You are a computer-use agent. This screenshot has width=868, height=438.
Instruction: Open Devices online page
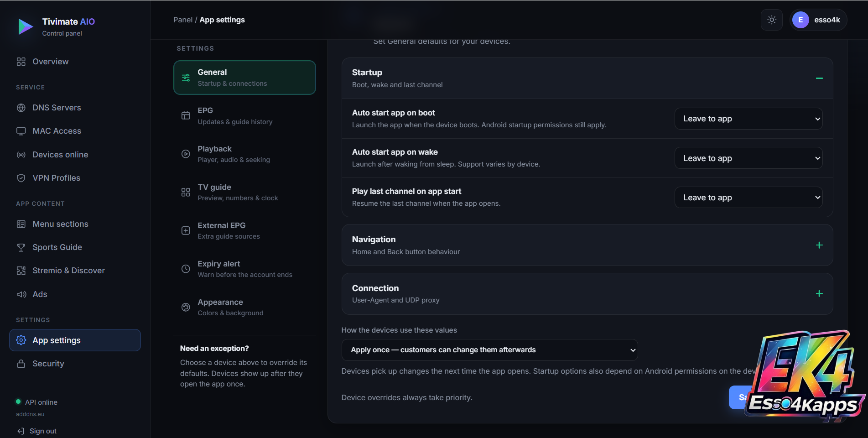click(75, 155)
